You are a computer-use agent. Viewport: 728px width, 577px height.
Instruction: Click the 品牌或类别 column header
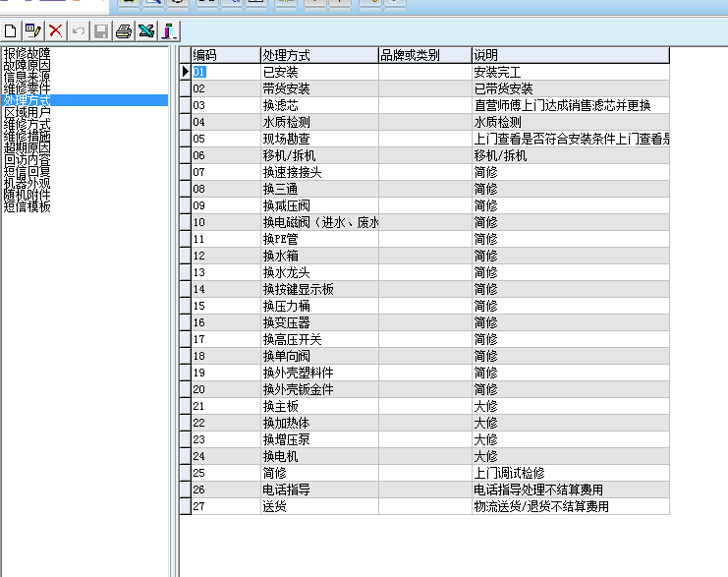(423, 54)
